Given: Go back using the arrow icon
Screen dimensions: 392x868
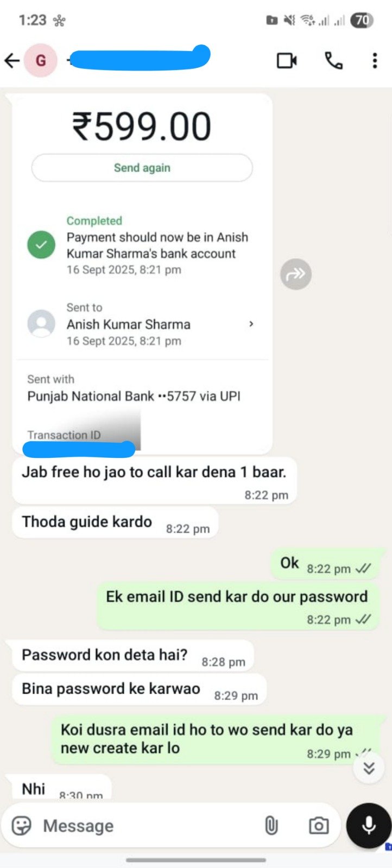Looking at the screenshot, I should point(12,61).
